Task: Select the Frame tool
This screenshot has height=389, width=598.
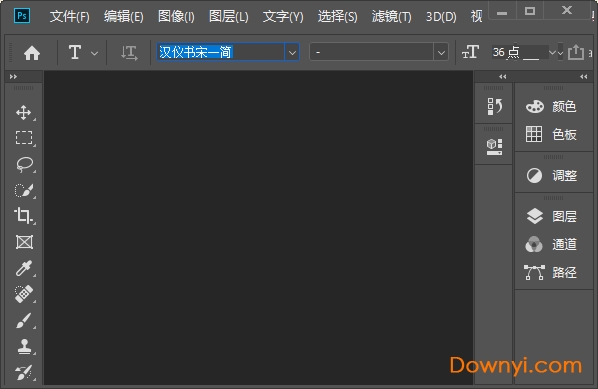Action: coord(24,242)
